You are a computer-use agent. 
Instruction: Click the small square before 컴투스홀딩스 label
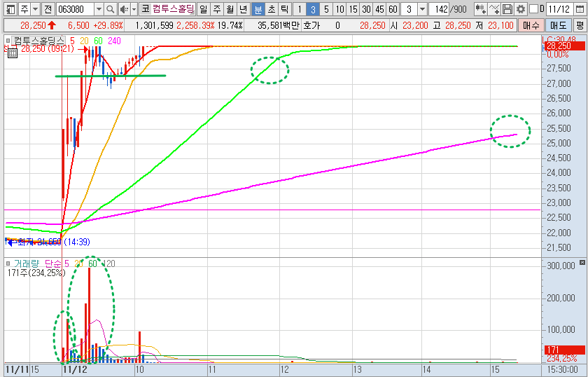(8, 41)
